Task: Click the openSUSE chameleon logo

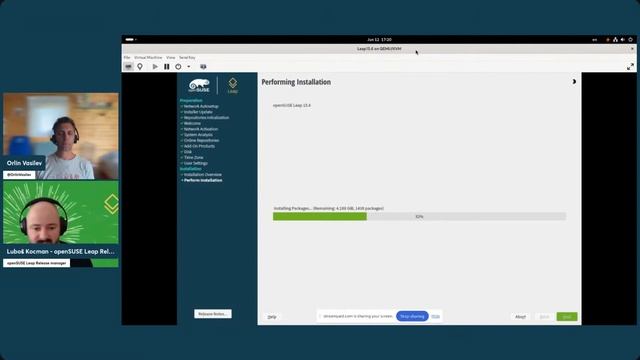Action: 199,85
